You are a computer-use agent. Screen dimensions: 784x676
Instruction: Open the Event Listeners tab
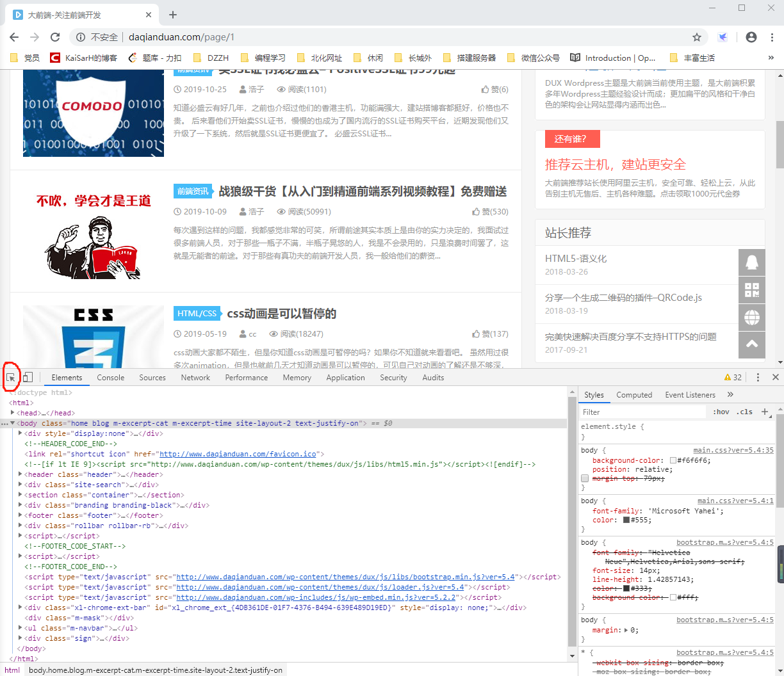tap(690, 395)
